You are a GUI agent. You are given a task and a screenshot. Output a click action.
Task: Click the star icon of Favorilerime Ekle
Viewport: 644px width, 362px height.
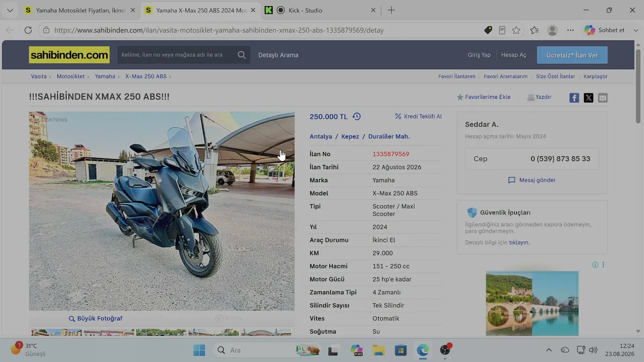click(460, 98)
